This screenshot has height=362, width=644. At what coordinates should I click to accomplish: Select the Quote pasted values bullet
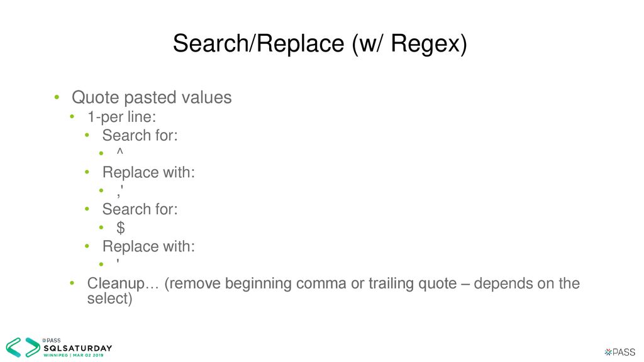tap(152, 97)
